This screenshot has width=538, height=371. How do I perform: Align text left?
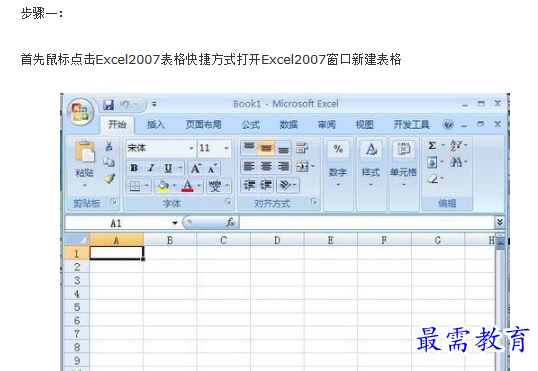pos(249,167)
